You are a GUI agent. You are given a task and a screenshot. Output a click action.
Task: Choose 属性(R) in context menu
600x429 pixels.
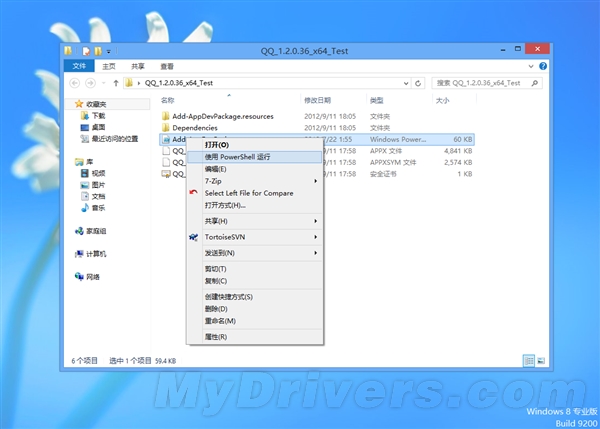pyautogui.click(x=255, y=337)
